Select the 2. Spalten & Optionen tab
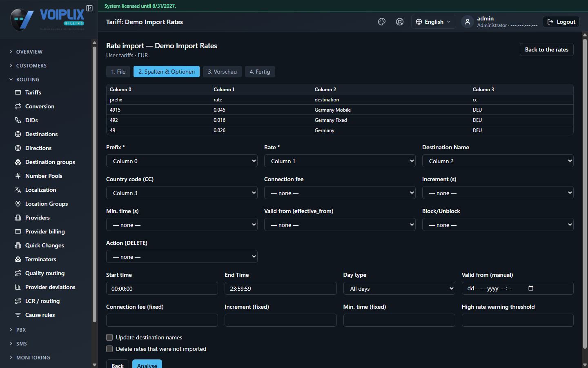Viewport: 588px width, 368px height. point(167,72)
